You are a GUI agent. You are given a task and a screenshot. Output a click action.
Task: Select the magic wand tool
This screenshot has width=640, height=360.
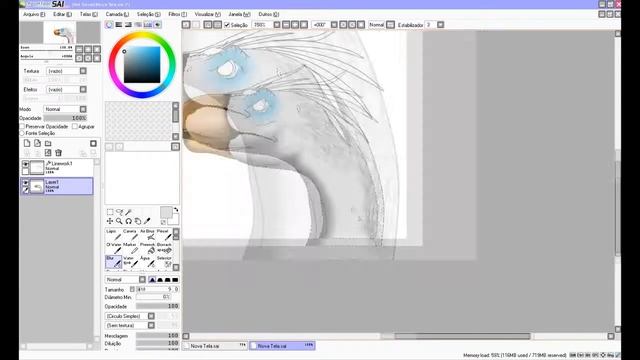(x=129, y=212)
